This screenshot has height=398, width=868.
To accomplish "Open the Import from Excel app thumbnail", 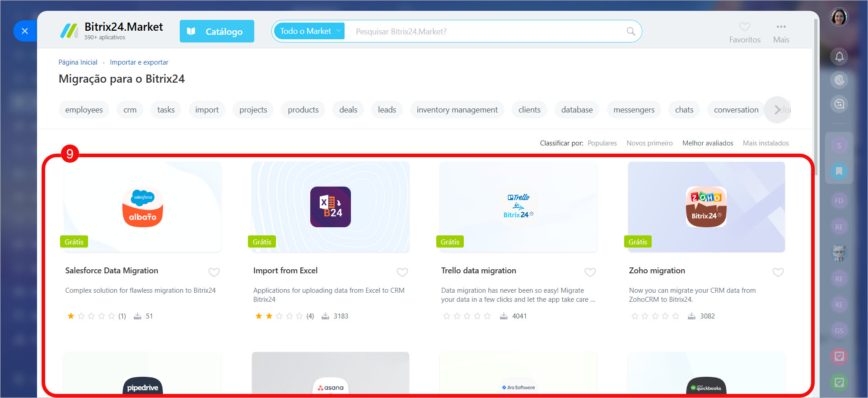I will click(x=331, y=207).
